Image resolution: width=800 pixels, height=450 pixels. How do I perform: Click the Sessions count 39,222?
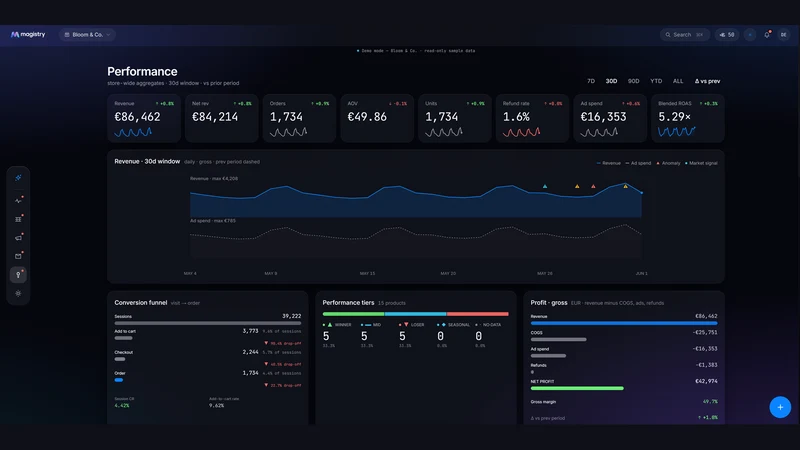[x=291, y=316]
